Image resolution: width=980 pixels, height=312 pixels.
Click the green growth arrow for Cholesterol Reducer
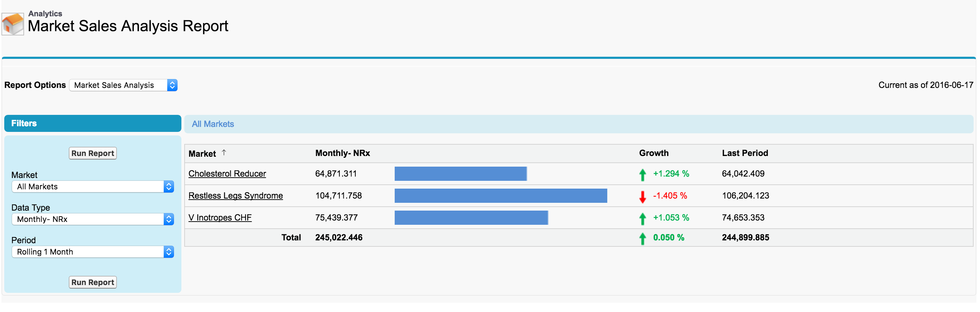pyautogui.click(x=643, y=174)
